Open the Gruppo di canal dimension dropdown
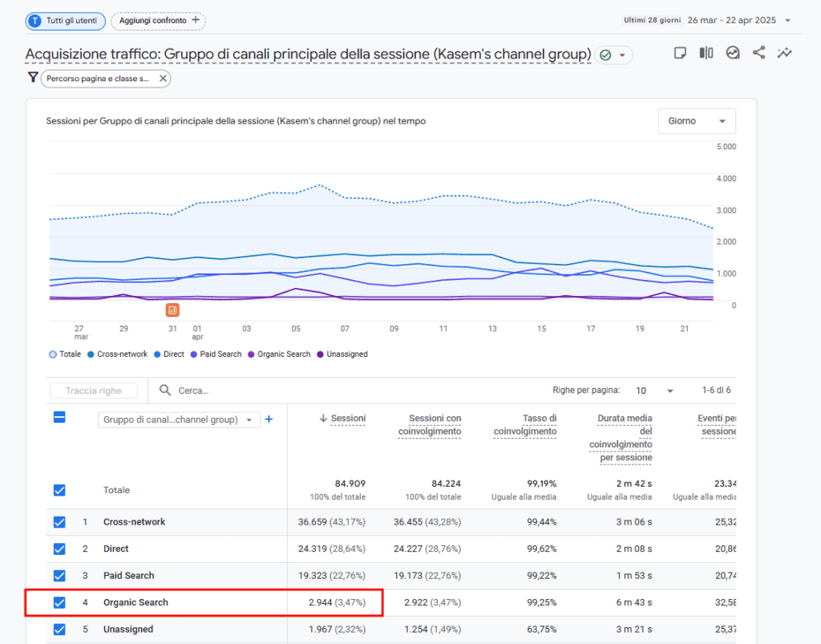The image size is (821, 644). click(179, 419)
